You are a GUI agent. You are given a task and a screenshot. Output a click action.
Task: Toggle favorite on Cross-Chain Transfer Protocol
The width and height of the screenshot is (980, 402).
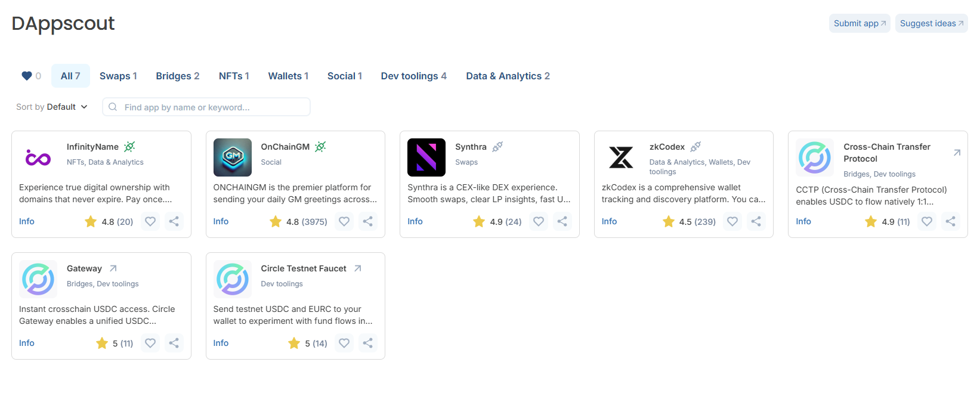tap(926, 221)
